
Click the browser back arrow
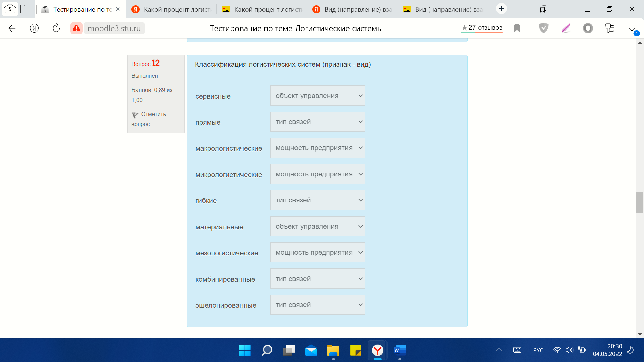pyautogui.click(x=12, y=28)
